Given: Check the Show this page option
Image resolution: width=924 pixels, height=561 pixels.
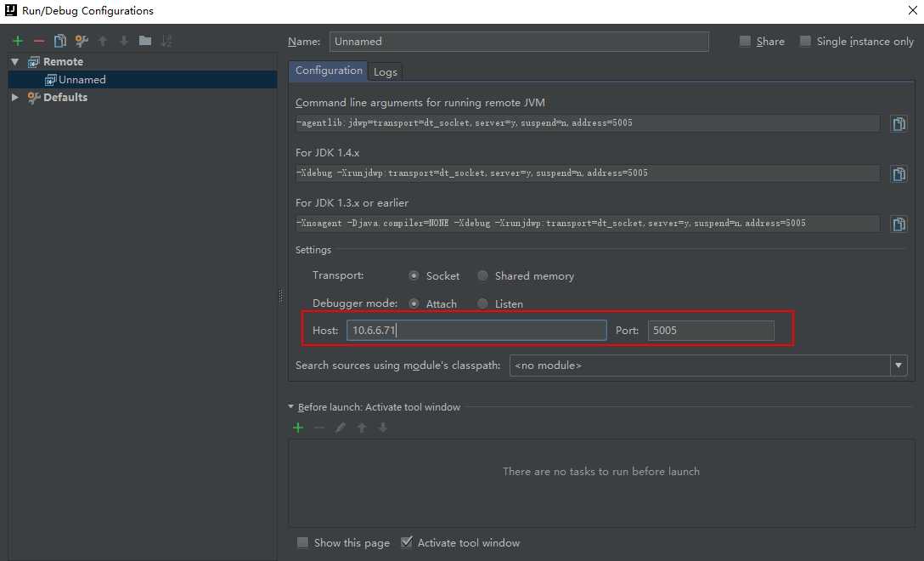Looking at the screenshot, I should point(303,542).
